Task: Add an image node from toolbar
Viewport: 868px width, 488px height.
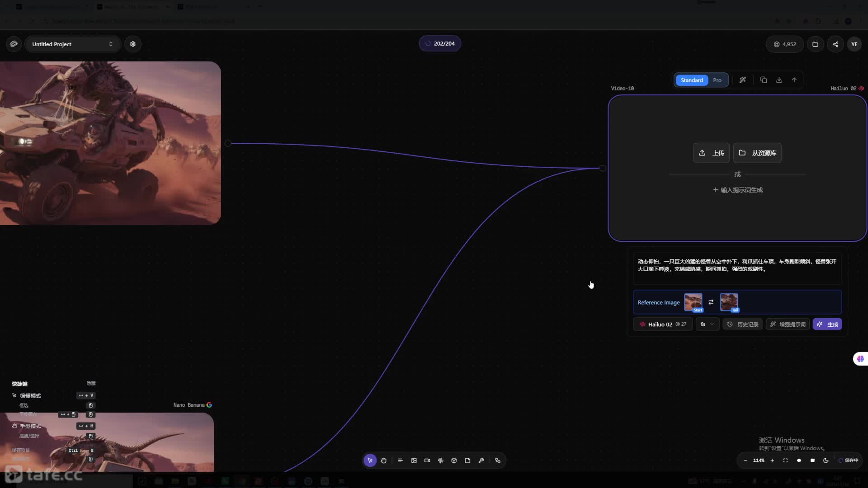Action: (414, 460)
